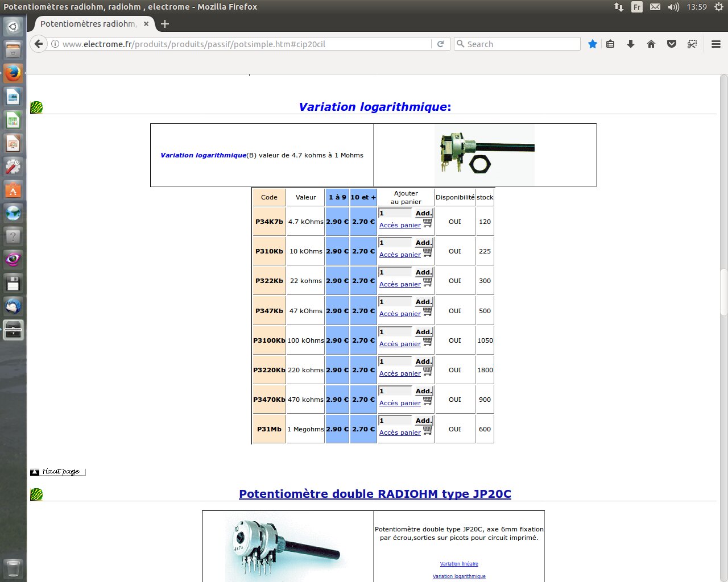Open Potentiomètre double RADIOHM type JP20C heading link
The height and width of the screenshot is (582, 728).
pyautogui.click(x=375, y=494)
